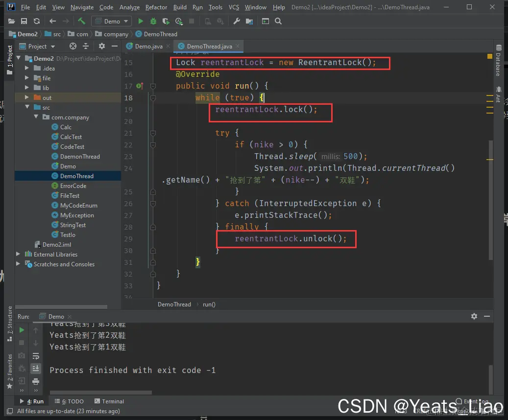This screenshot has height=420, width=508.
Task: Click the Synchronize refresh icon
Action: click(37, 22)
